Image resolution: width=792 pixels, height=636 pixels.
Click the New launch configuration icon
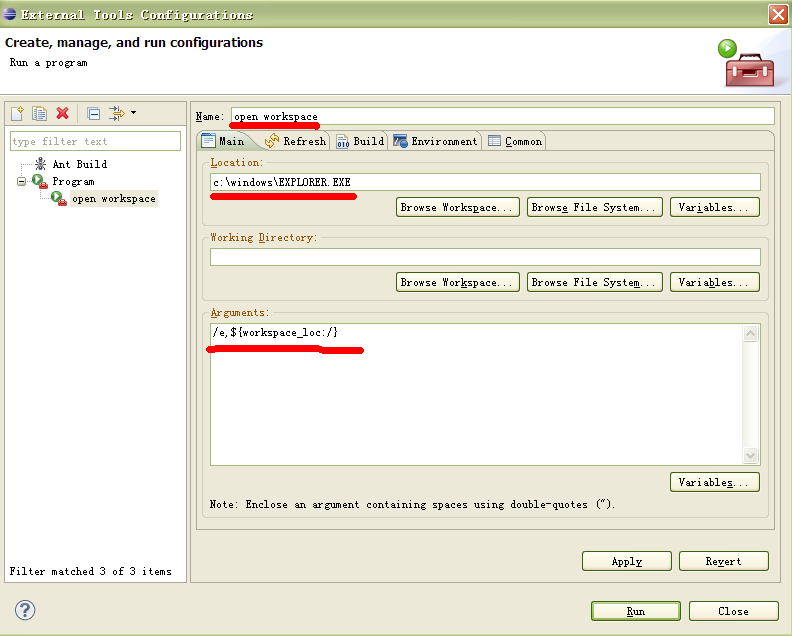click(17, 113)
